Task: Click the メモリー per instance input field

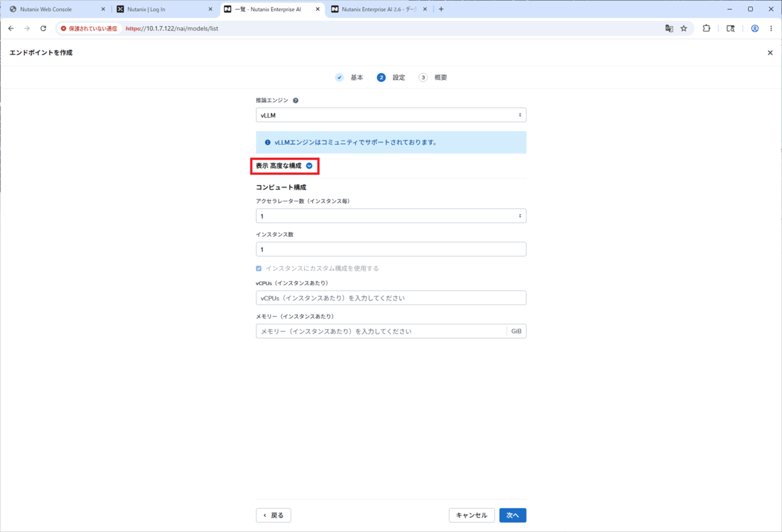Action: pos(381,331)
